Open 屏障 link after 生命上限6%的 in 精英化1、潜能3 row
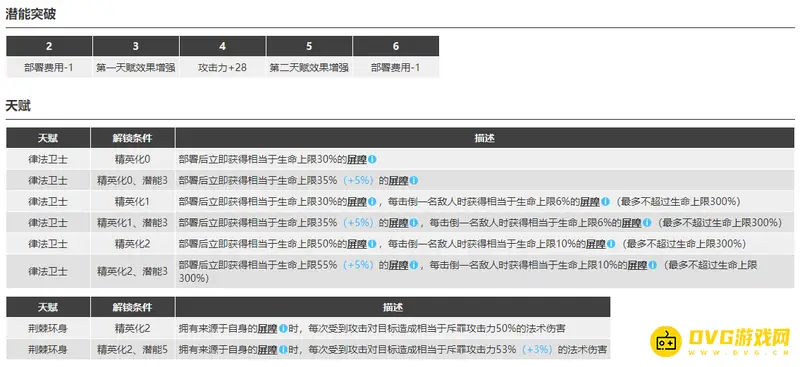Screen dimensions: 800x367 click(x=632, y=223)
